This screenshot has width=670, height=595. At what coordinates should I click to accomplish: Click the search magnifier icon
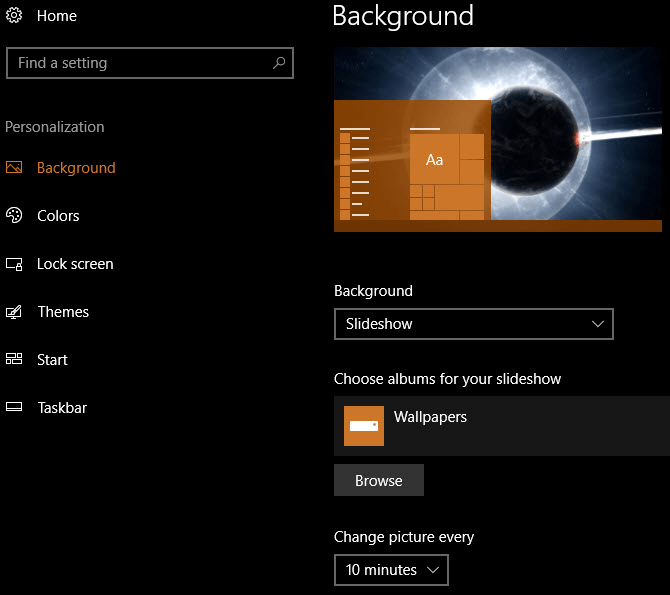point(280,63)
